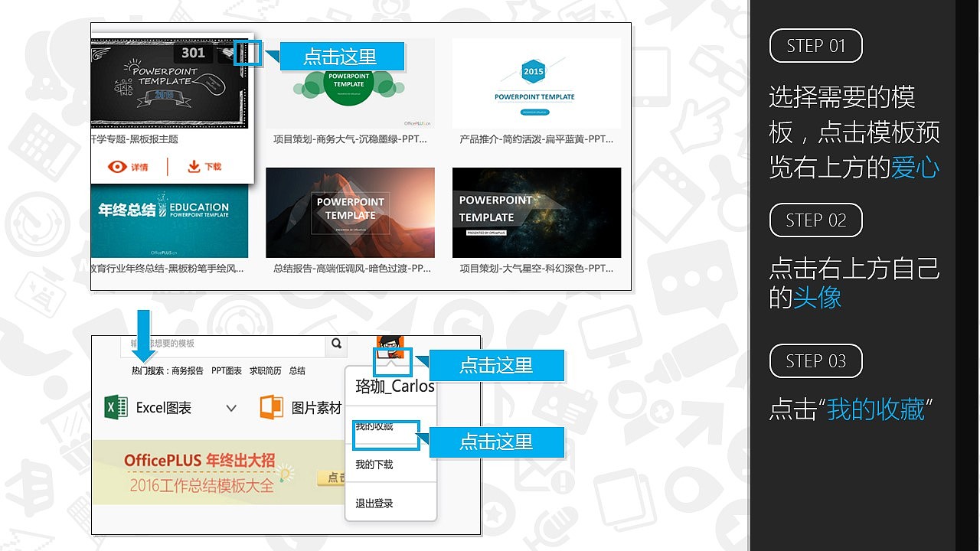Click the heart favorite icon on the chalkboard template
This screenshot has width=980, height=551.
[248, 53]
